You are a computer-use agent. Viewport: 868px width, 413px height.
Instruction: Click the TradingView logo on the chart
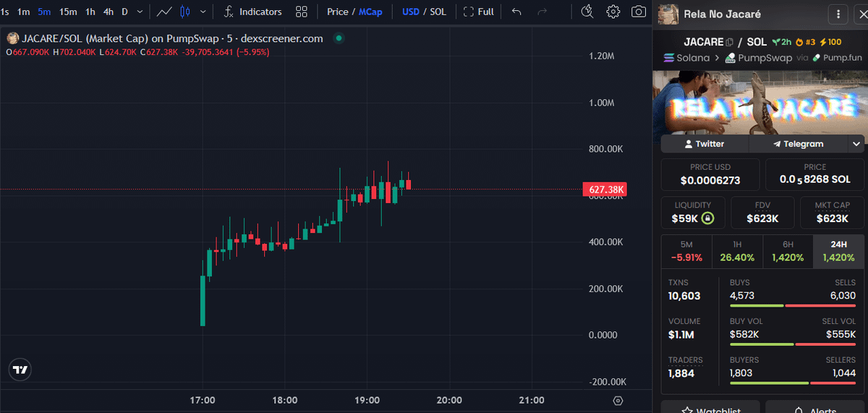point(21,370)
